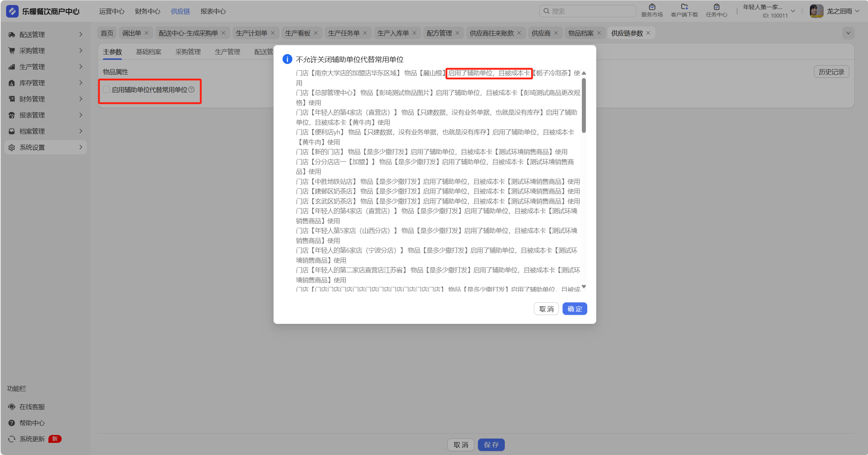Open the 服务市场 icon

click(x=652, y=7)
